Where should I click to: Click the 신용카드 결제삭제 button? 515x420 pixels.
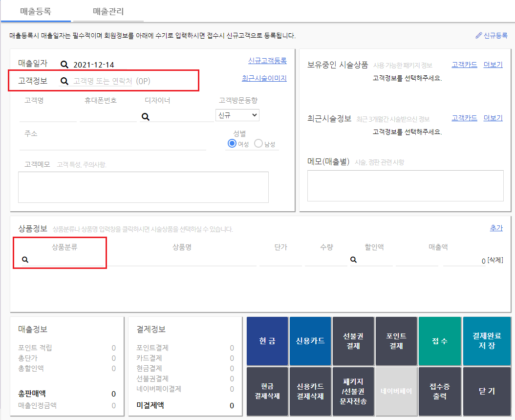tap(310, 392)
